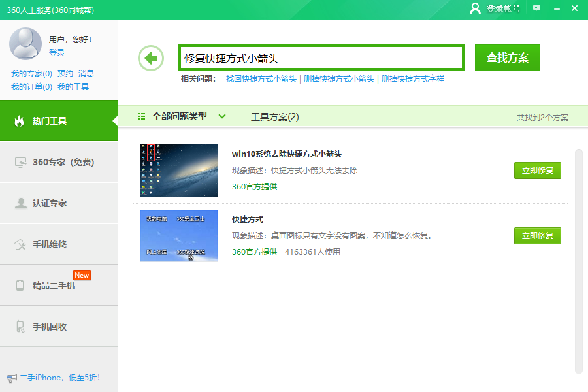Open related question 找回快捷方式小箭头
Viewport: 588px width, 392px height.
[261, 79]
